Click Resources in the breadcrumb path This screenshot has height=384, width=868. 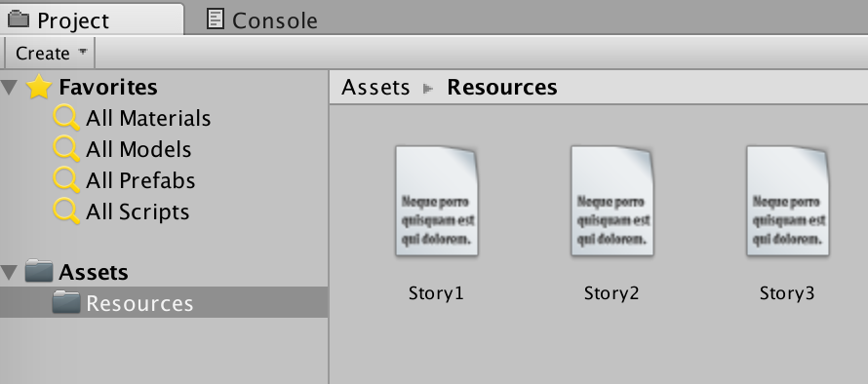coord(502,88)
